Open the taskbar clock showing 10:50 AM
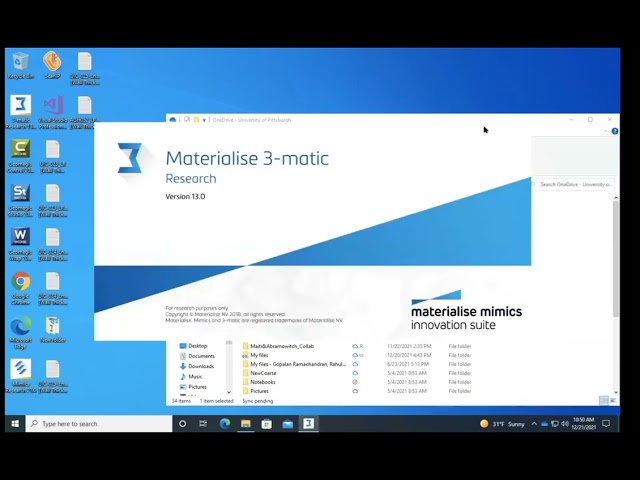This screenshot has height=480, width=640. point(584,424)
